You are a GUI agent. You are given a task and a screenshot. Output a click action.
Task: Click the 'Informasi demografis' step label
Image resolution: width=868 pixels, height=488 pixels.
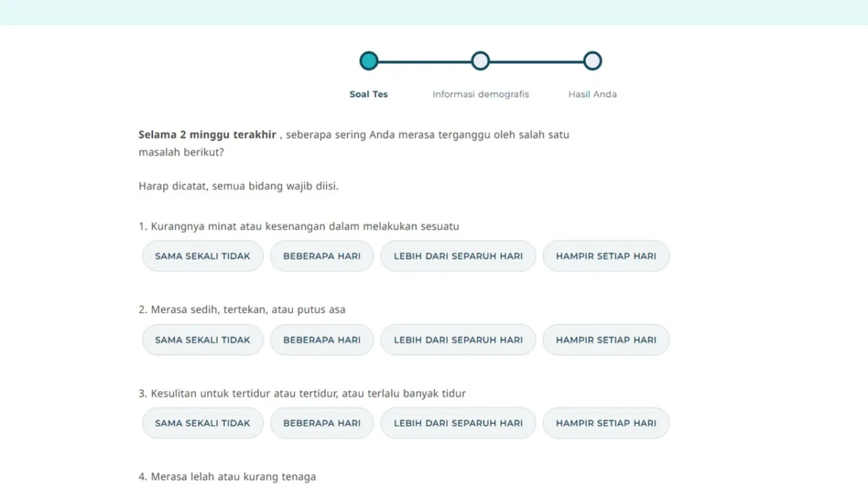(480, 94)
